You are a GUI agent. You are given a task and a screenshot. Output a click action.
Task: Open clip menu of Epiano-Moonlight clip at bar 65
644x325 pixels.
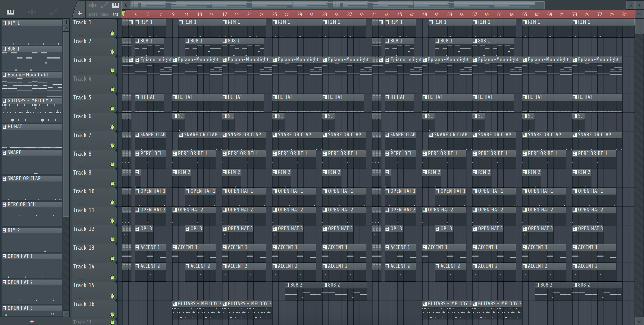[525, 60]
